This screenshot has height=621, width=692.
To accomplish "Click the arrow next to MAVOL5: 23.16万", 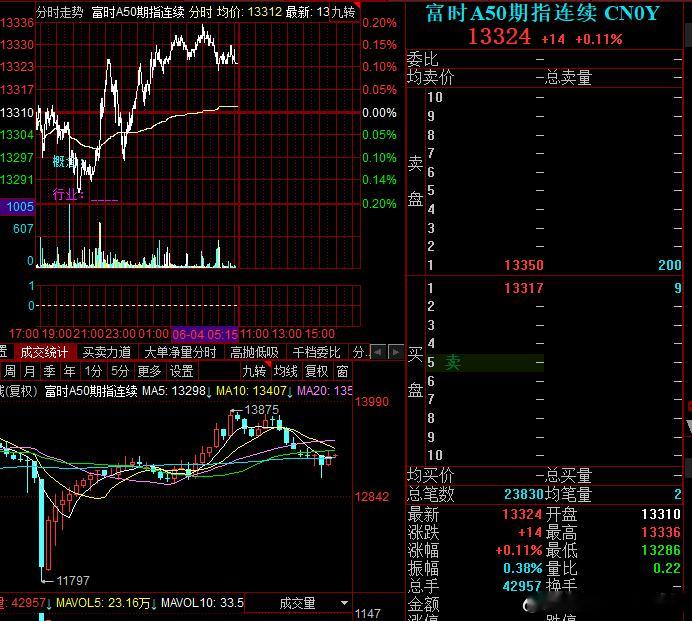I will coord(154,603).
